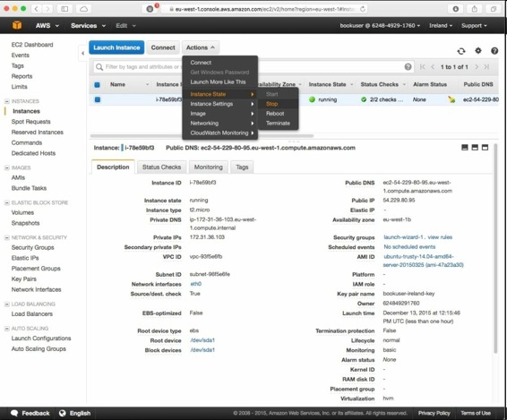Go to first page of results
Screen dimensions: 507x420
[x=423, y=66]
